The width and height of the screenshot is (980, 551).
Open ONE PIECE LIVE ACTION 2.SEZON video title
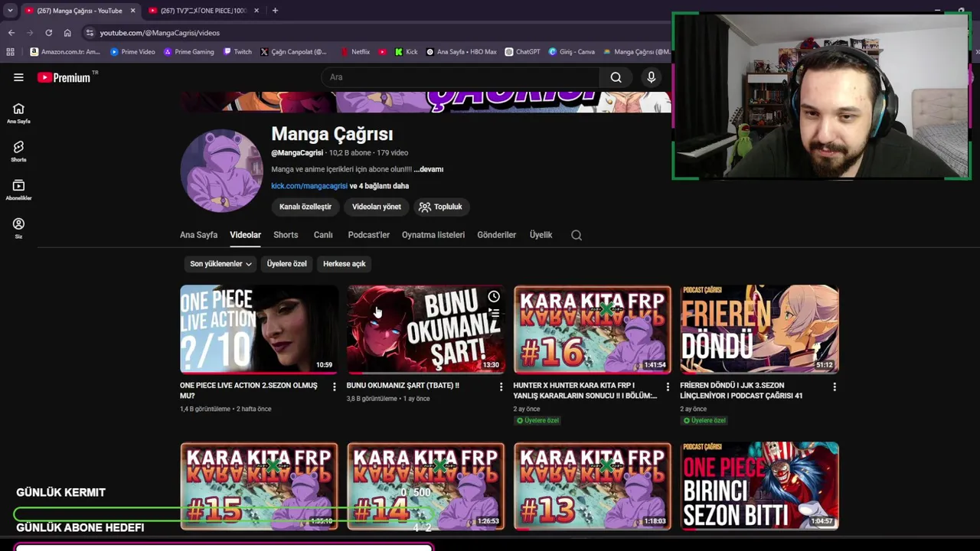pyautogui.click(x=249, y=390)
